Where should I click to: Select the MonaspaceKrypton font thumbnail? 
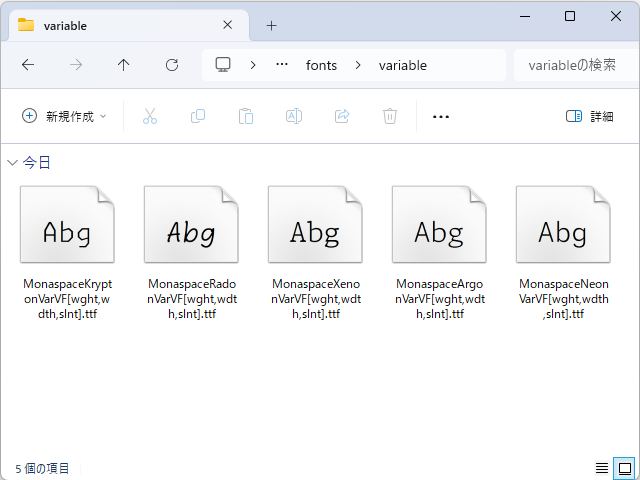click(x=67, y=224)
